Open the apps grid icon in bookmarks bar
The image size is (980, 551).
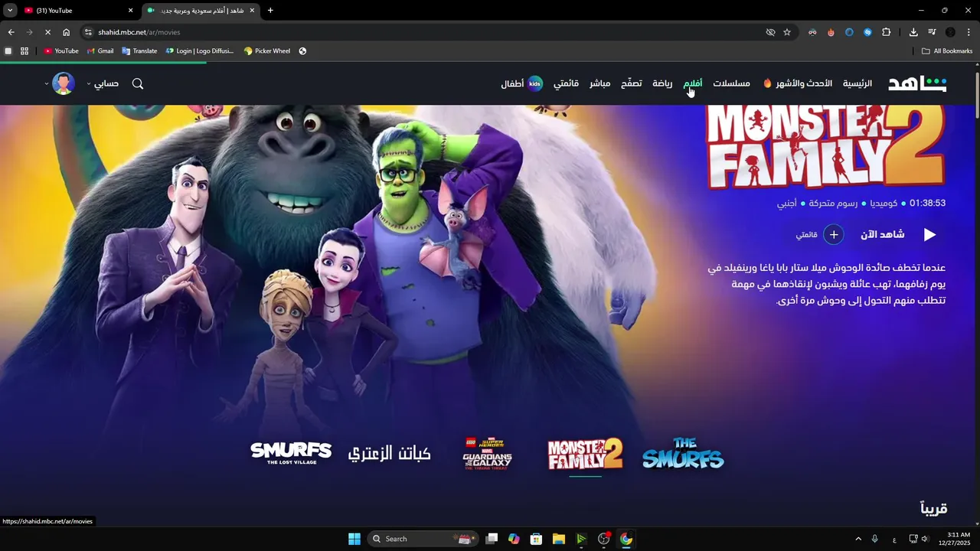pyautogui.click(x=24, y=51)
